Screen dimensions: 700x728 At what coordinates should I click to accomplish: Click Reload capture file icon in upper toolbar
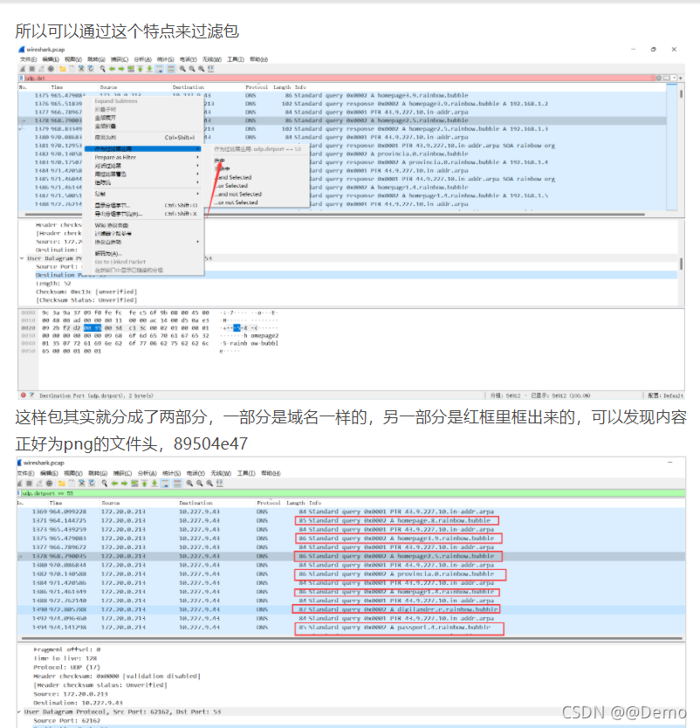click(91, 69)
